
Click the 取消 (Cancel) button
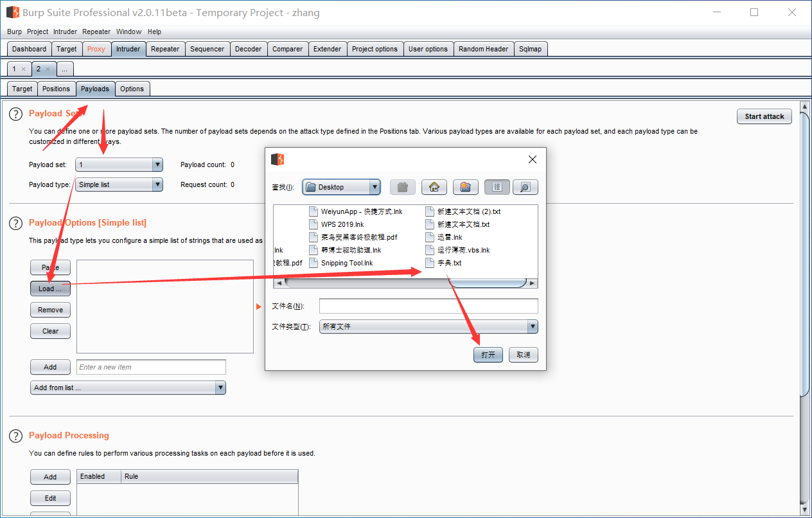point(524,355)
